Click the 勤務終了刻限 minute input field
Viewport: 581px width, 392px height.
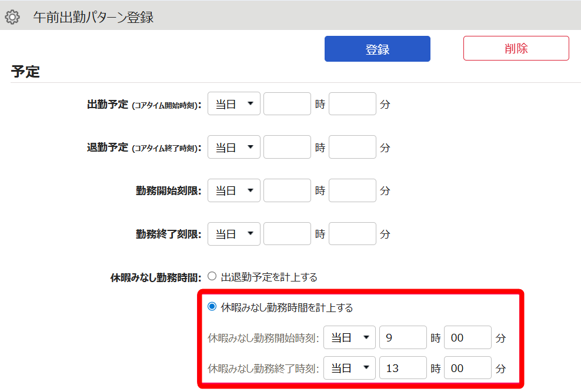click(352, 233)
